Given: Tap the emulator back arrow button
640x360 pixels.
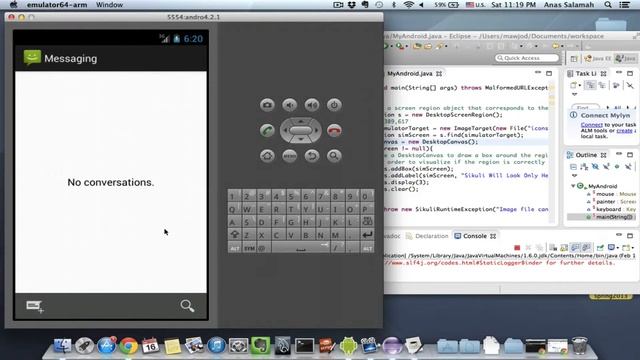Looking at the screenshot, I should [312, 156].
